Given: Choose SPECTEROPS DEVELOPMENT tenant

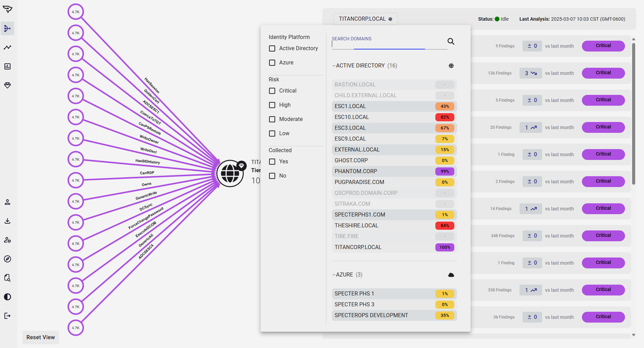Looking at the screenshot, I should pos(394,315).
